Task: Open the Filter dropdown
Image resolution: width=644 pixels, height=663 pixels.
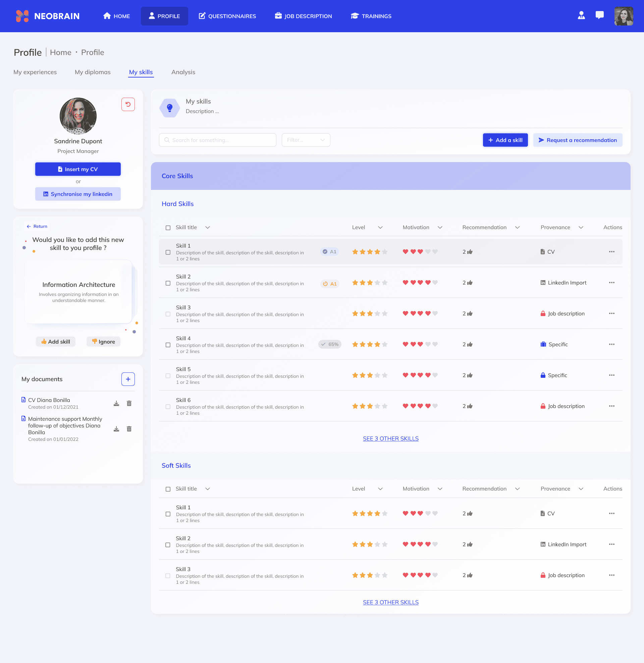Action: [306, 140]
